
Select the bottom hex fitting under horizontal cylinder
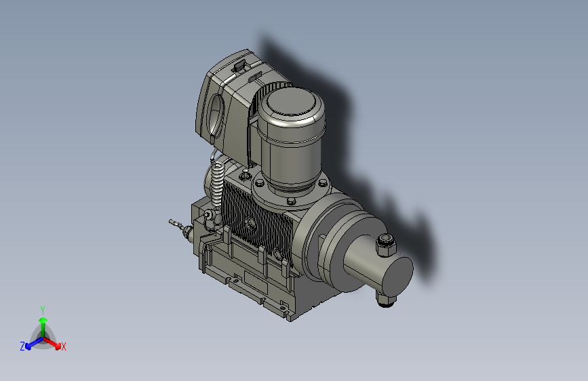click(x=386, y=300)
